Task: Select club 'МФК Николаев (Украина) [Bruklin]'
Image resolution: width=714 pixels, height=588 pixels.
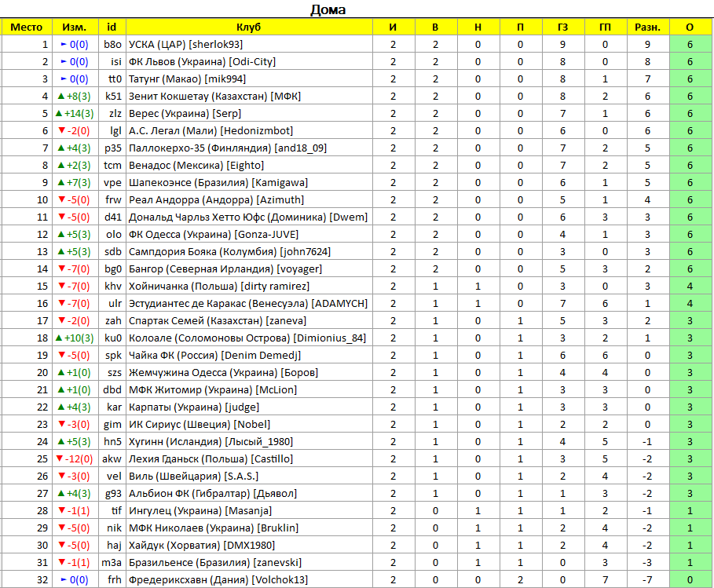Action: point(214,529)
